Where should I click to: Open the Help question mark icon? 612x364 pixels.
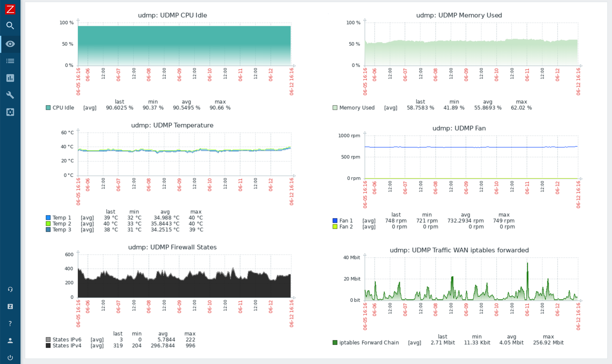(x=10, y=324)
